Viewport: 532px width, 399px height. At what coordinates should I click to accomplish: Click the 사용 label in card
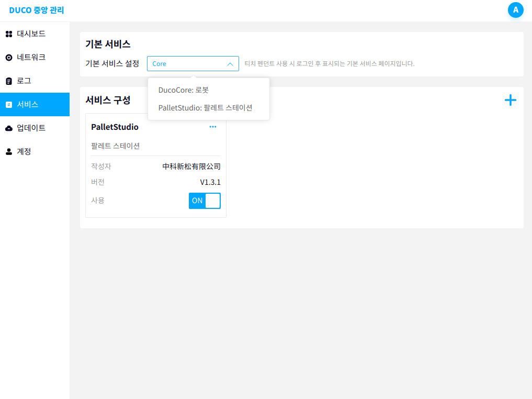click(98, 201)
